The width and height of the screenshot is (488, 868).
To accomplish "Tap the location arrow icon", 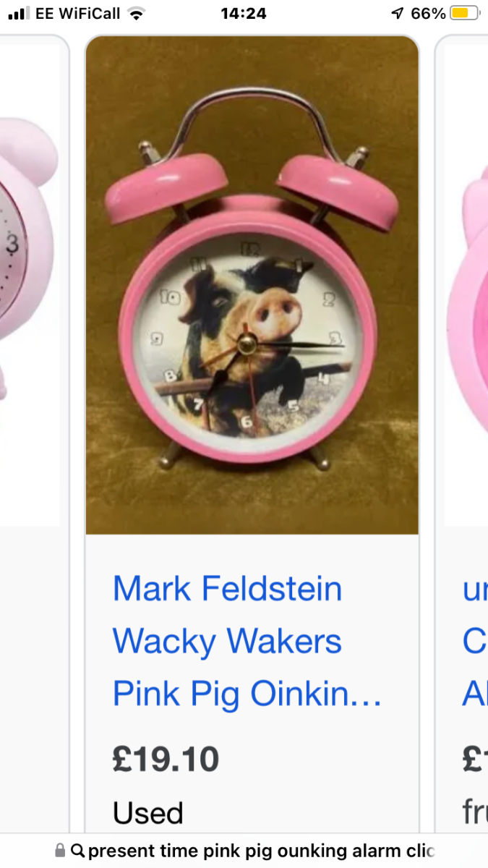I will (398, 13).
